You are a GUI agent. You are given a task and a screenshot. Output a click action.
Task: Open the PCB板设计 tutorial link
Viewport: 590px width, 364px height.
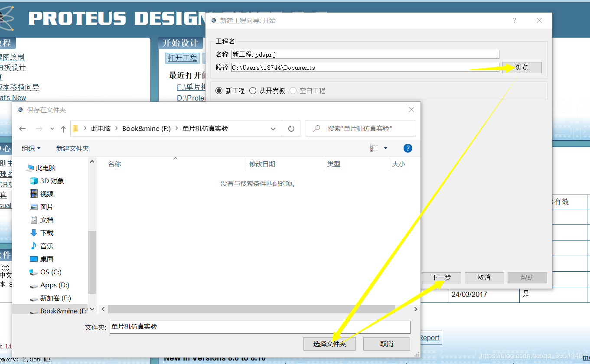tap(13, 68)
